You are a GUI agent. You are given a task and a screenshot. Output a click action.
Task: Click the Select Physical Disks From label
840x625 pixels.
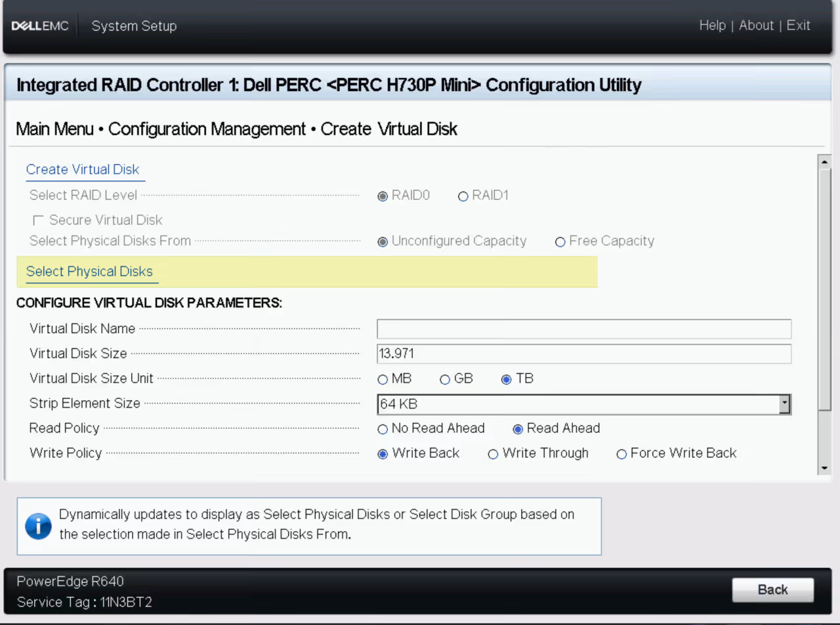click(110, 241)
